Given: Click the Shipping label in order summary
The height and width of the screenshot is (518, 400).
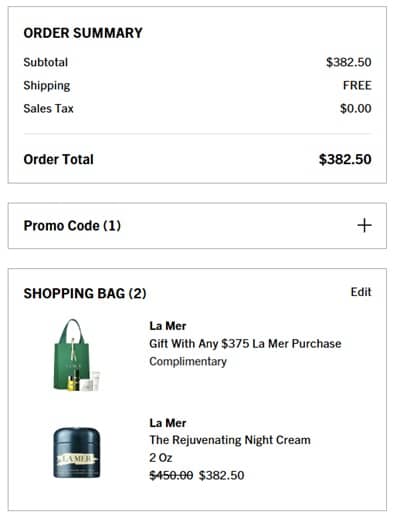Looking at the screenshot, I should 47,86.
